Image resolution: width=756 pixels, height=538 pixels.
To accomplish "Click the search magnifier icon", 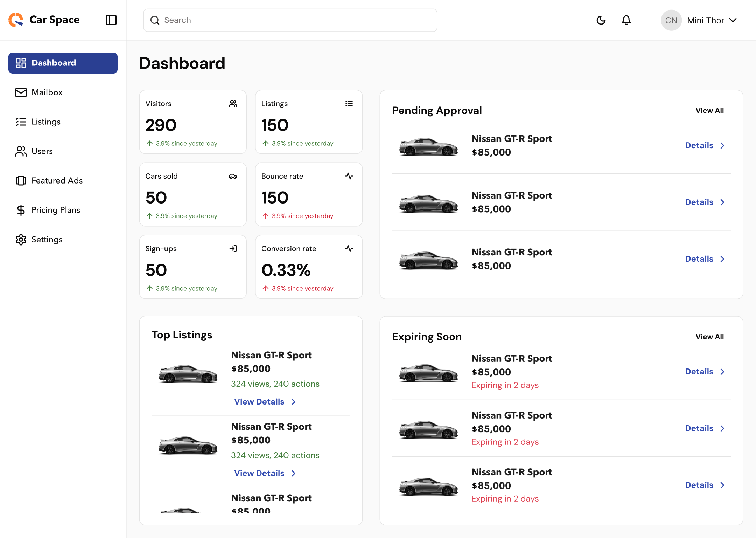I will (155, 20).
